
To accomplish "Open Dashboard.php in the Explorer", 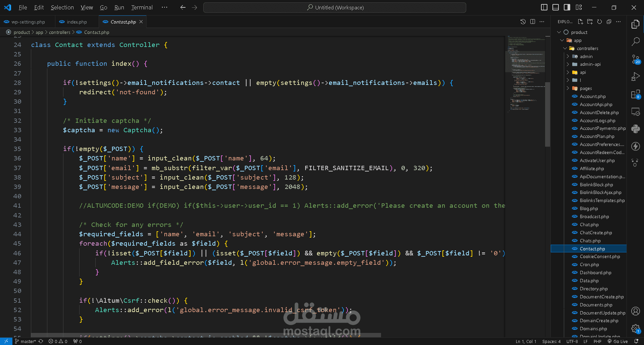I will [x=595, y=273].
